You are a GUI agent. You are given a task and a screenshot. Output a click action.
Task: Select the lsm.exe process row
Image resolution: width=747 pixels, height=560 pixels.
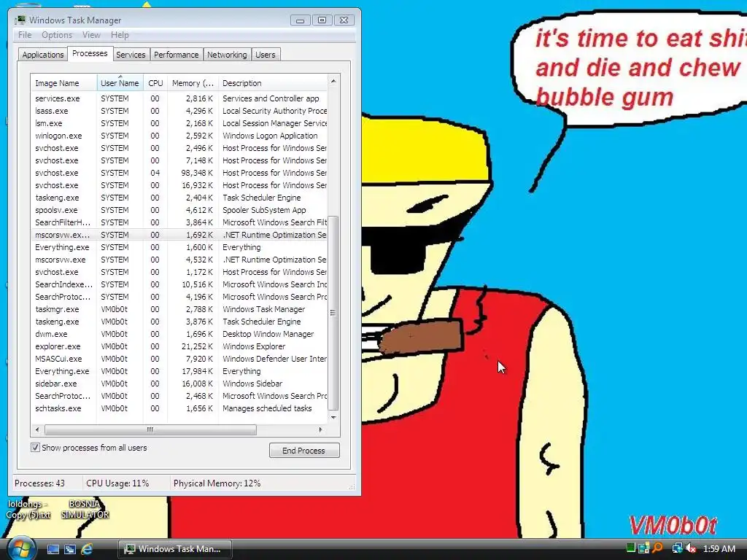coord(179,123)
